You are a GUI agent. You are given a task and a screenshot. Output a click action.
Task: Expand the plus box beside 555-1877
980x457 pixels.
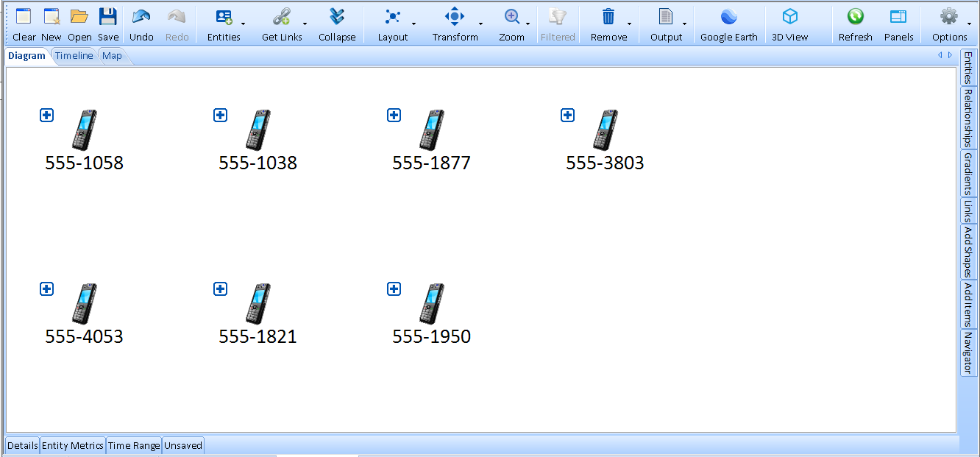pyautogui.click(x=394, y=115)
